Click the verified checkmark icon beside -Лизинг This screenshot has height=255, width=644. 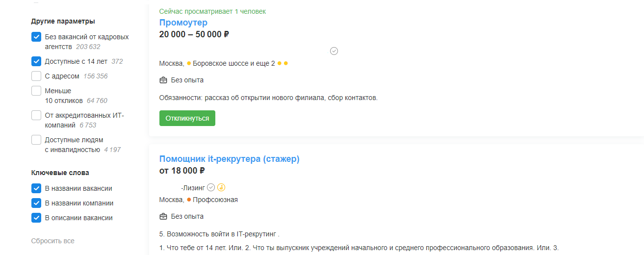point(211,187)
